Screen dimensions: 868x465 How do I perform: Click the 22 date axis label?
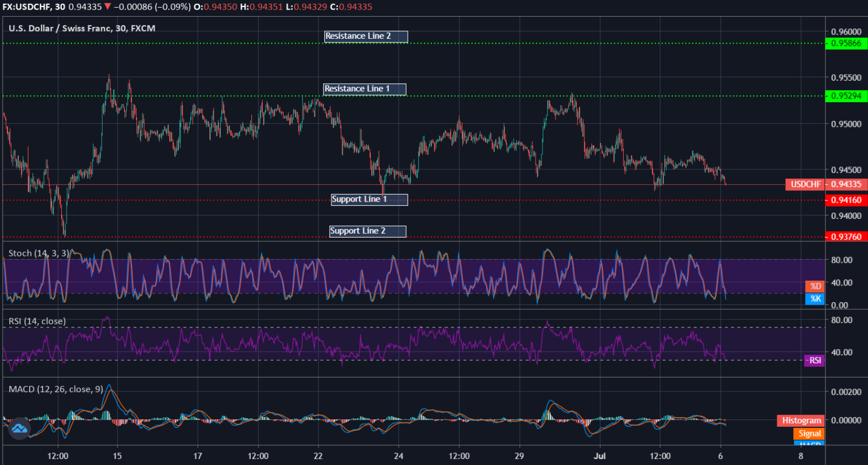(x=318, y=456)
